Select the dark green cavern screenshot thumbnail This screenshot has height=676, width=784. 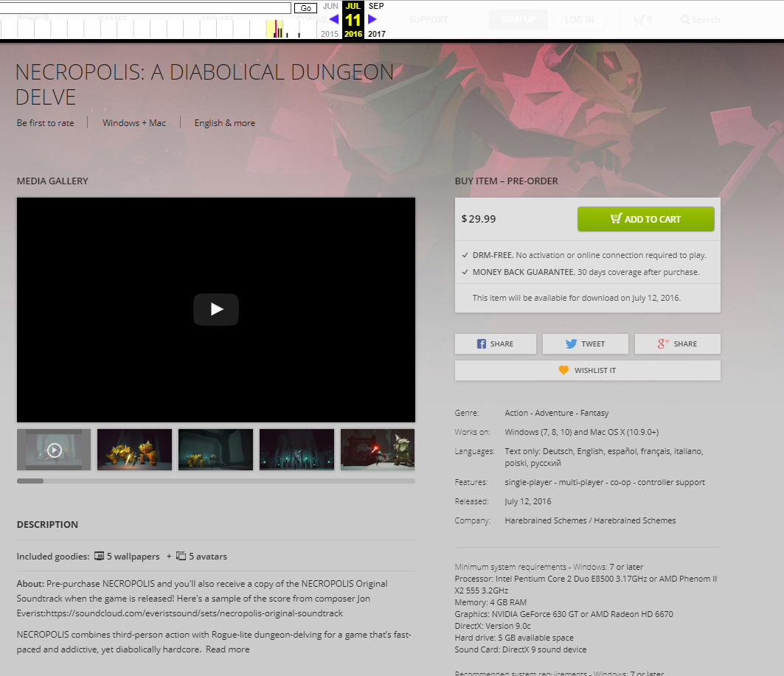[215, 450]
